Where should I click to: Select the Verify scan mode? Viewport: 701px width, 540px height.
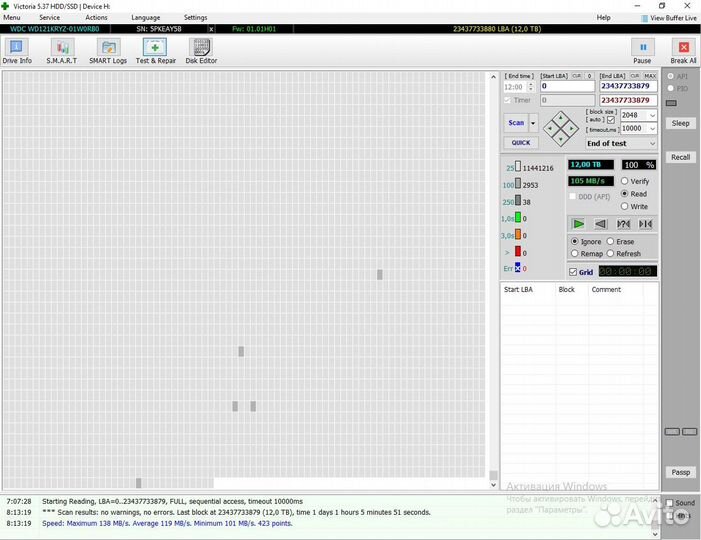[626, 181]
